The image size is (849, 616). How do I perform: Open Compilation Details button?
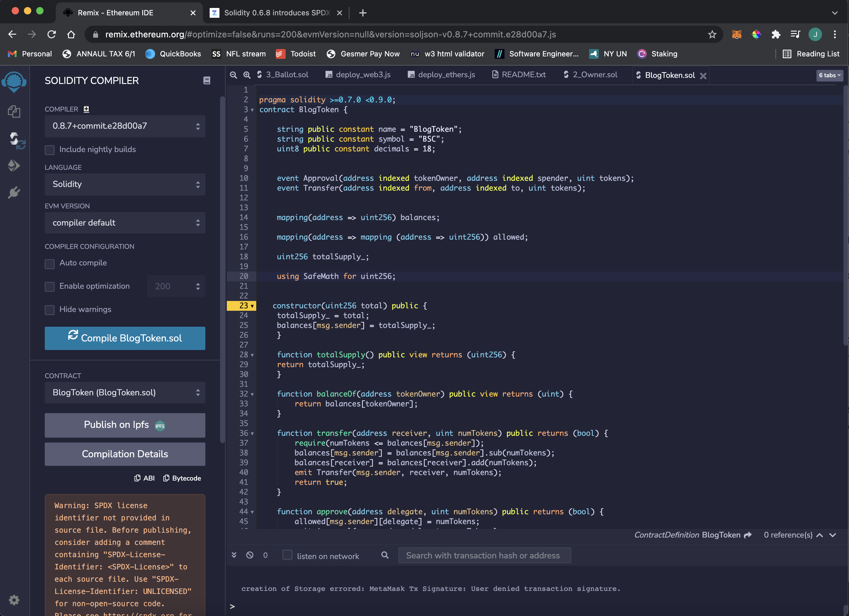125,454
